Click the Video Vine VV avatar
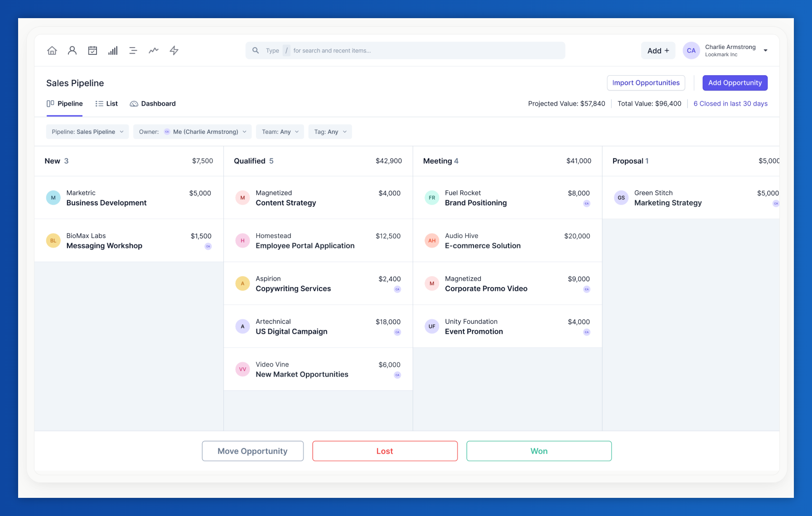The width and height of the screenshot is (812, 516). click(242, 369)
